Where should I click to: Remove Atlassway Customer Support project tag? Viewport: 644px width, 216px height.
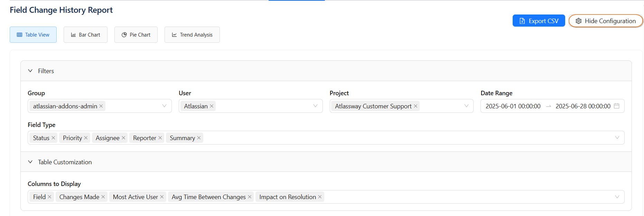pyautogui.click(x=416, y=106)
